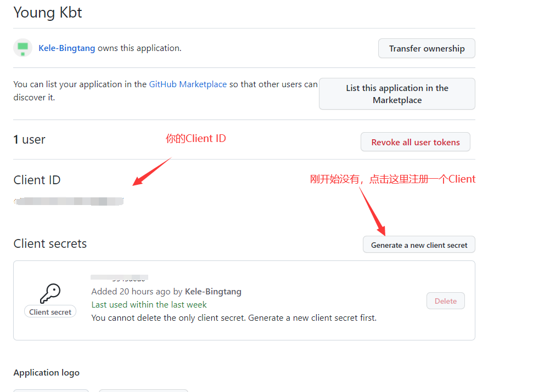This screenshot has height=392, width=533.
Task: Generate a new client secret
Action: [x=419, y=245]
